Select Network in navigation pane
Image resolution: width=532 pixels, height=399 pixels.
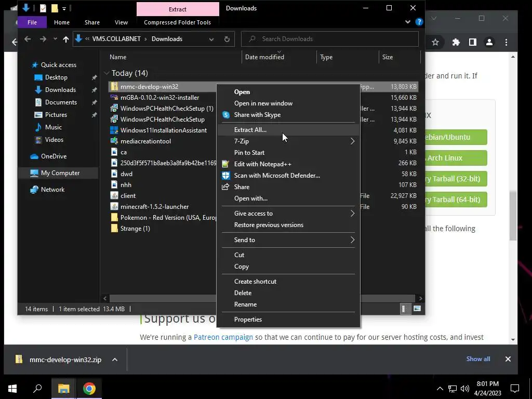coord(52,190)
